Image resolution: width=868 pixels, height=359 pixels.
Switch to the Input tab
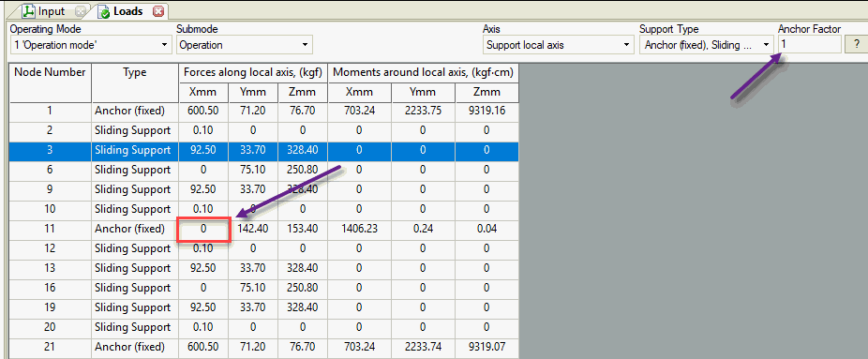[x=51, y=11]
